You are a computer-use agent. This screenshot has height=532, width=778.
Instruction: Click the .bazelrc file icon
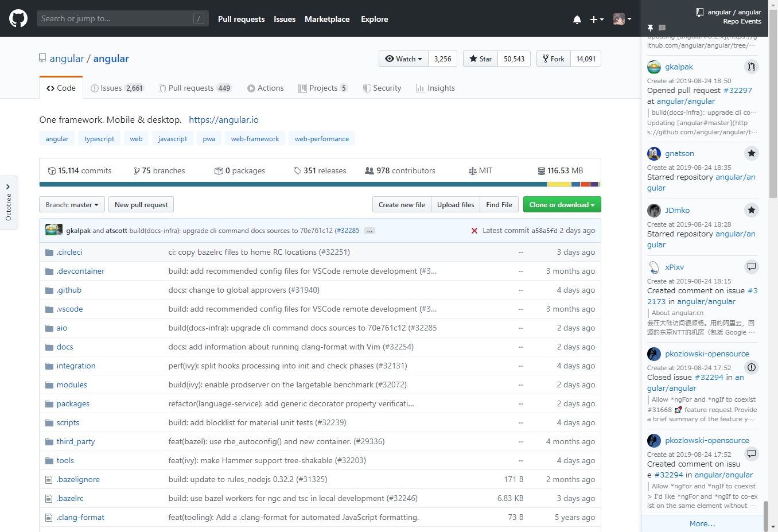coord(49,499)
